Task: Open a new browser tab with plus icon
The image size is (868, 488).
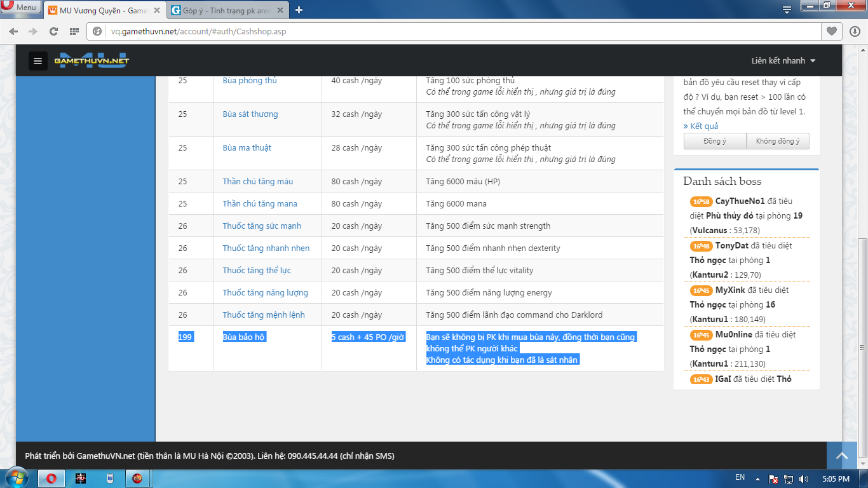Action: tap(299, 10)
